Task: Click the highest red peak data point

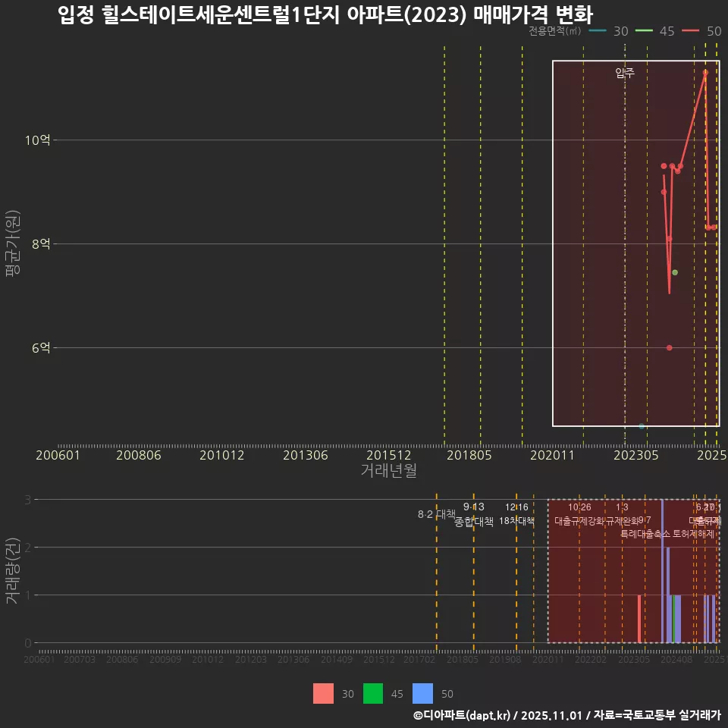Action: pos(707,73)
